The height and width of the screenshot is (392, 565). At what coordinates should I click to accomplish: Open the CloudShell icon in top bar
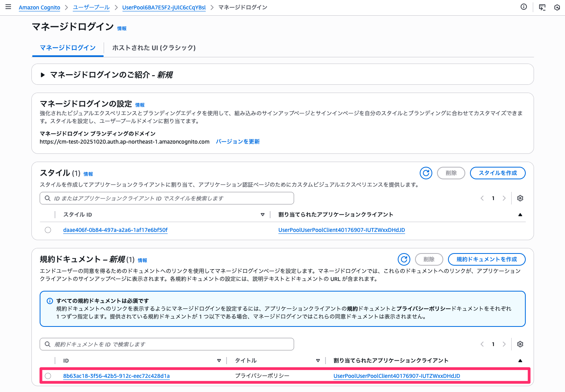542,7
